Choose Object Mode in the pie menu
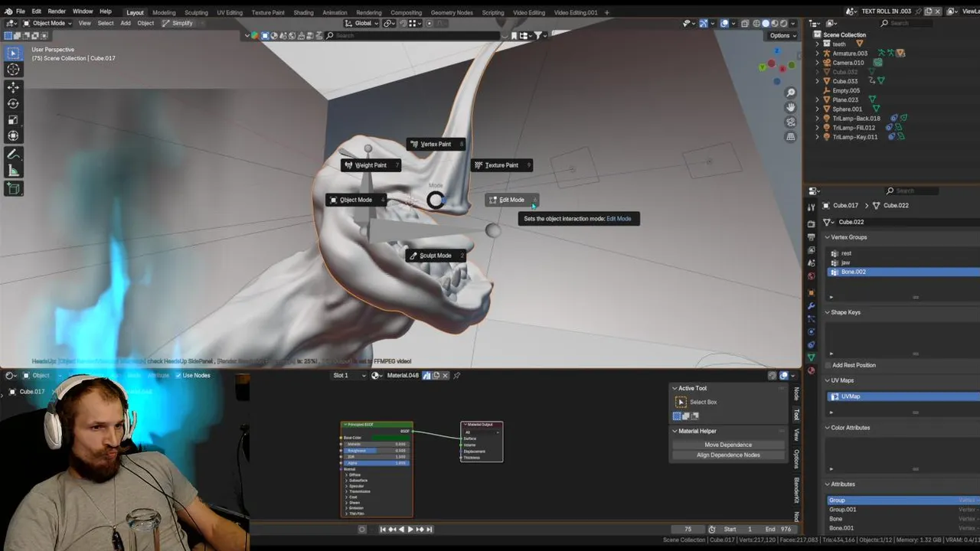The height and width of the screenshot is (551, 980). (x=356, y=200)
